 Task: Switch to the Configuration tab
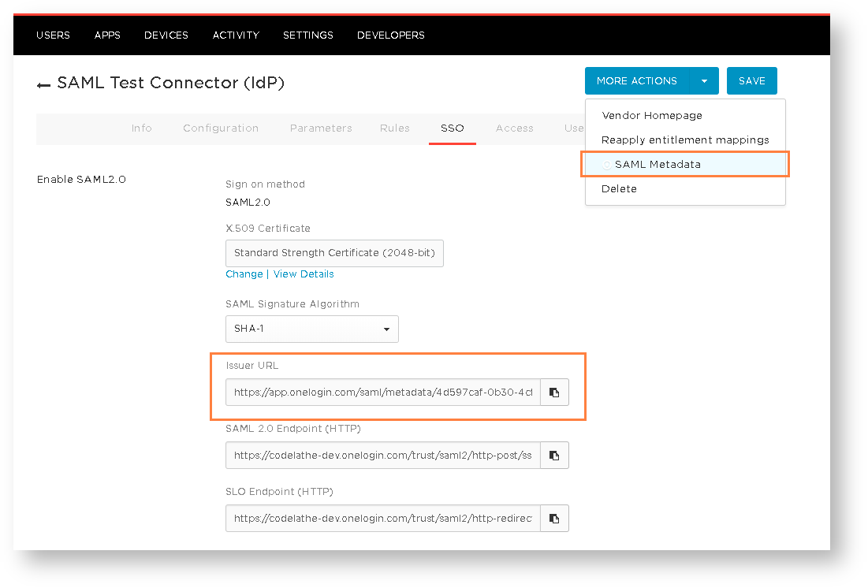[x=221, y=128]
